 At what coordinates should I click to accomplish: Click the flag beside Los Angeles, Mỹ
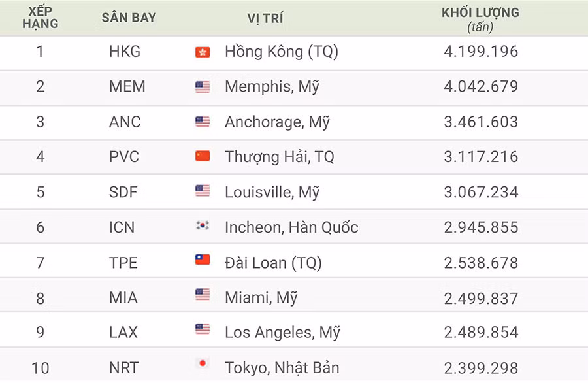coord(203,329)
